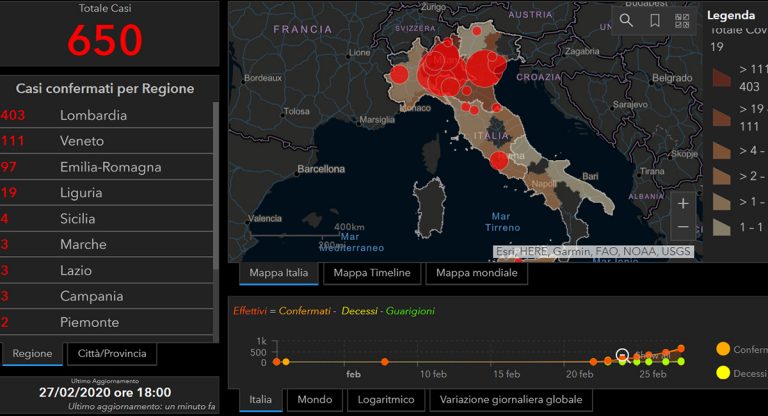Open the Mappa mondiale tab
Screen dimensions: 768x416
(477, 273)
